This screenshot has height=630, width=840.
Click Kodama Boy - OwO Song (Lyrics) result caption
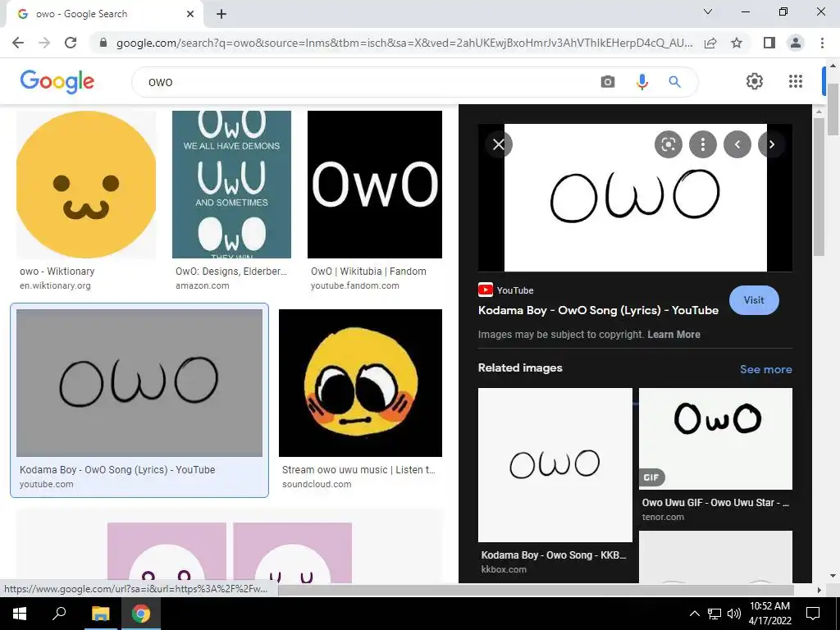[x=117, y=470]
